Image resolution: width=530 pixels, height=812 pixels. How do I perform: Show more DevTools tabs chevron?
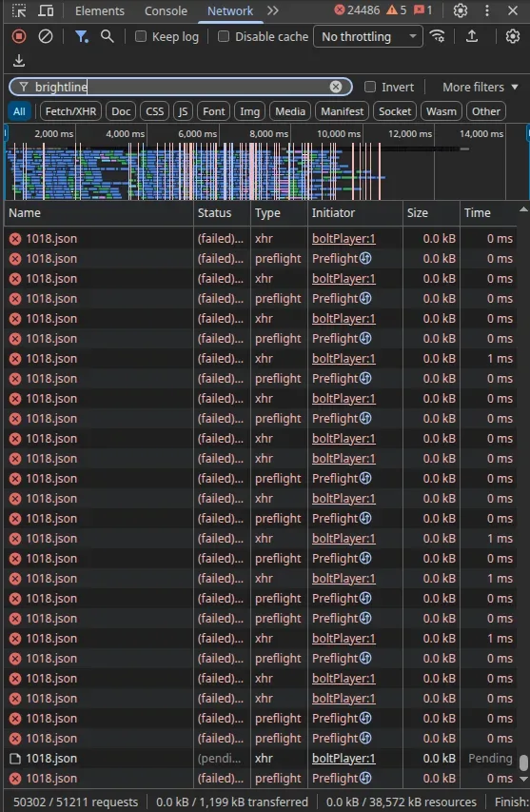(273, 10)
